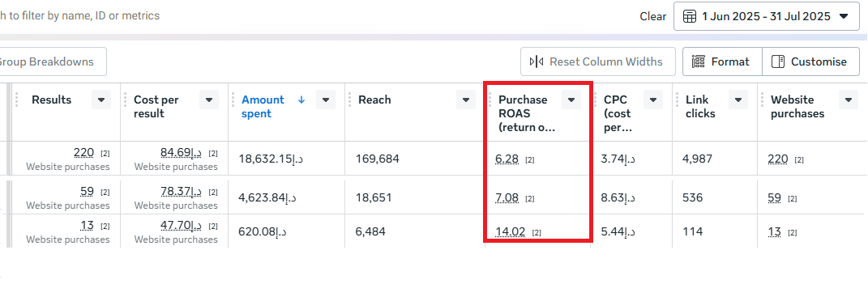Click the 114 link clicks cell
Viewport: 868px width, 301px height.
692,232
